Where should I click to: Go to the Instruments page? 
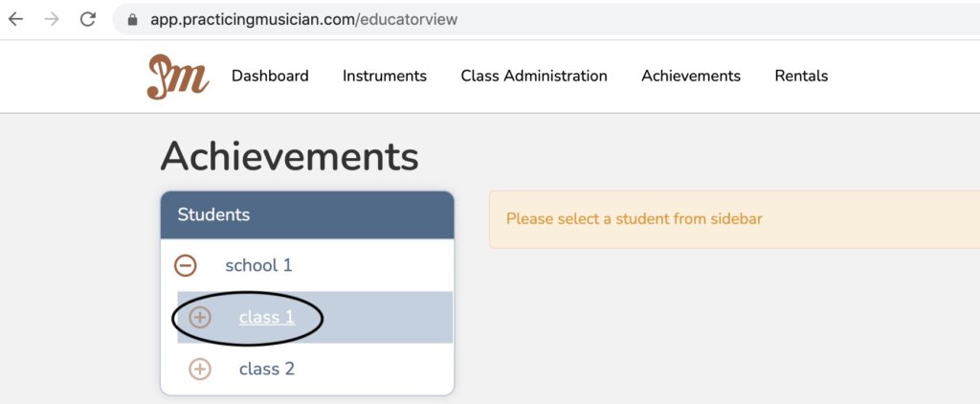point(385,76)
